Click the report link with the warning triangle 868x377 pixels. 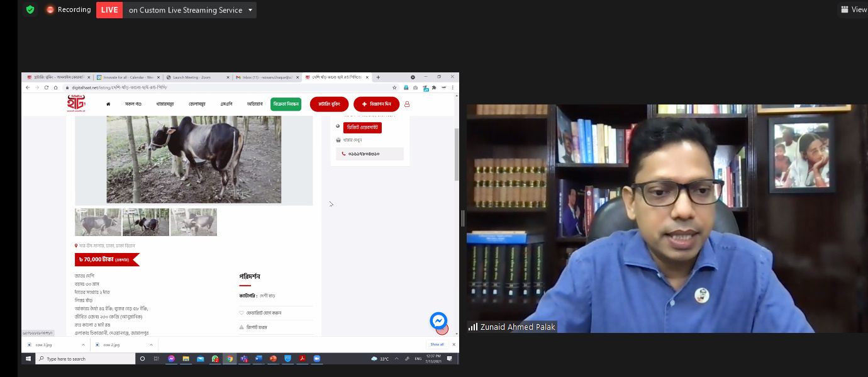pyautogui.click(x=253, y=327)
